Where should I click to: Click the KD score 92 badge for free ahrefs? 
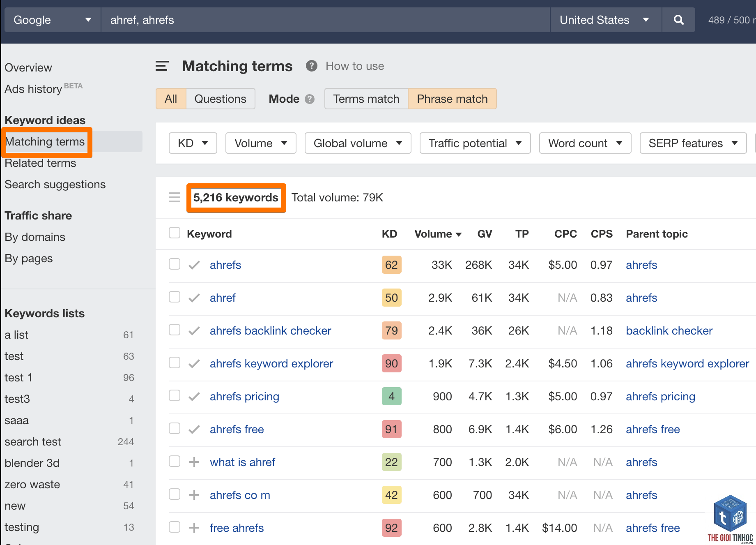[391, 528]
